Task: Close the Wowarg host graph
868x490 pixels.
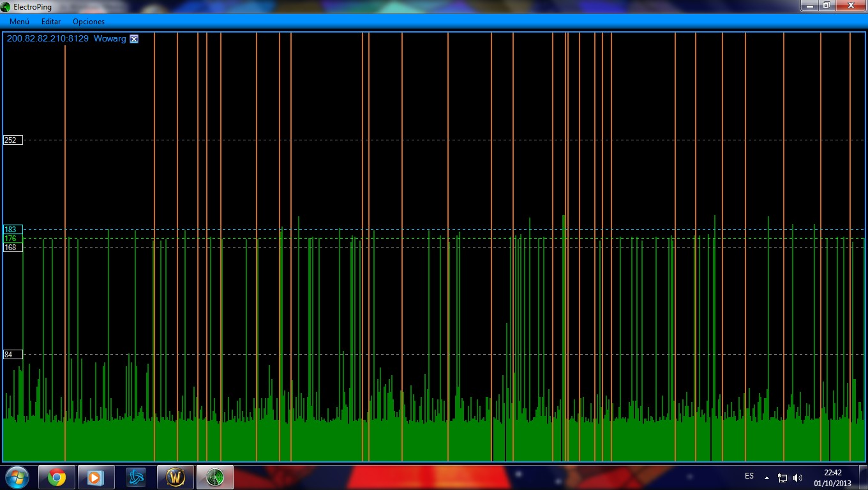Action: (x=134, y=39)
